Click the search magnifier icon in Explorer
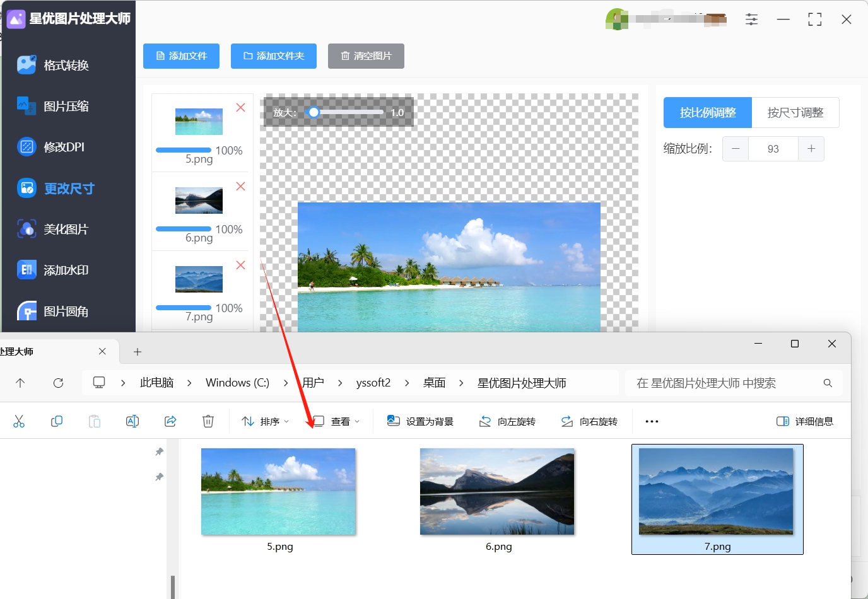 (x=828, y=383)
